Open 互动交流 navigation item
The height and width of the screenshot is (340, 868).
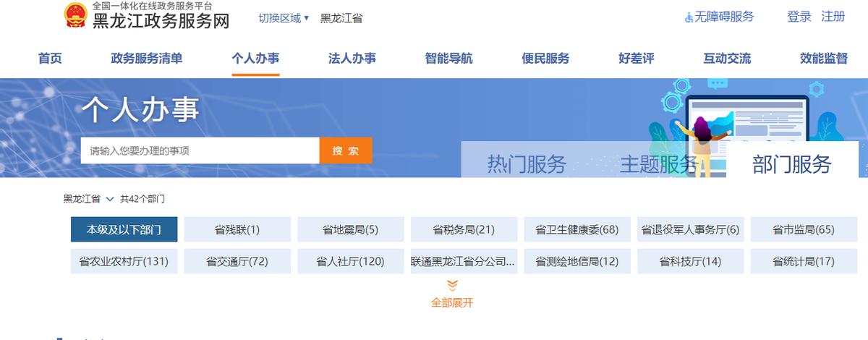(727, 59)
